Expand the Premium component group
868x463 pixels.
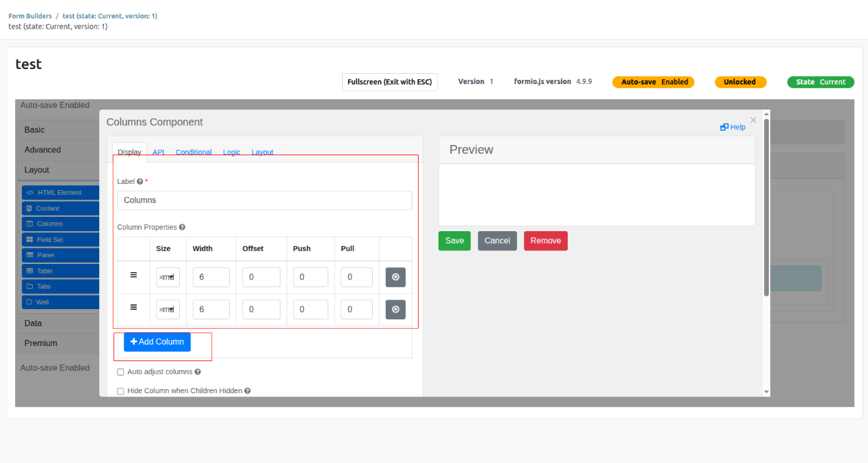(x=40, y=343)
